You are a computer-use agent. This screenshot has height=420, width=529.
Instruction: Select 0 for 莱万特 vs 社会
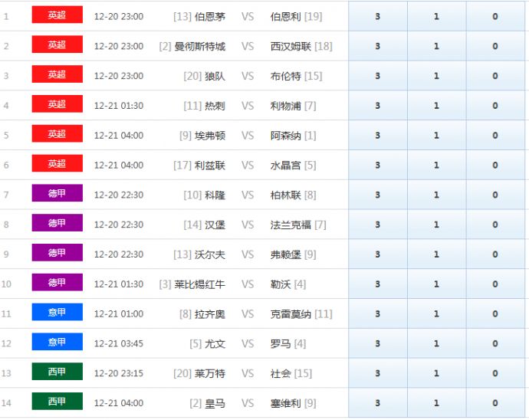pos(495,372)
